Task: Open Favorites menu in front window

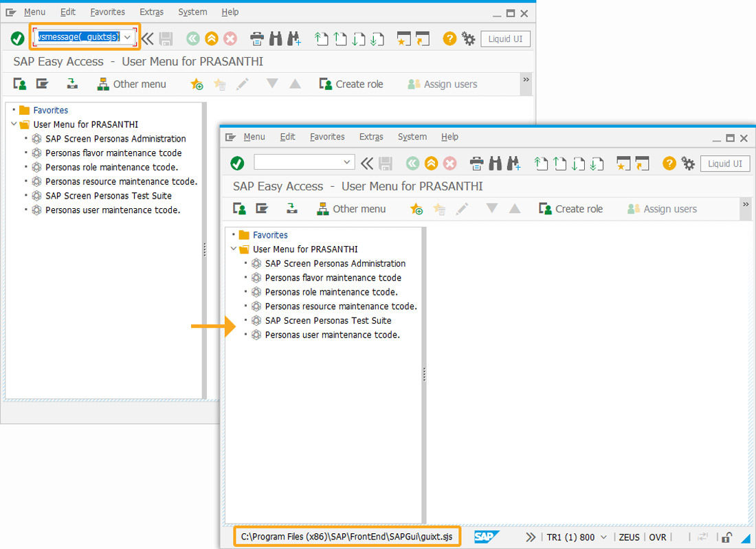Action: pos(327,137)
